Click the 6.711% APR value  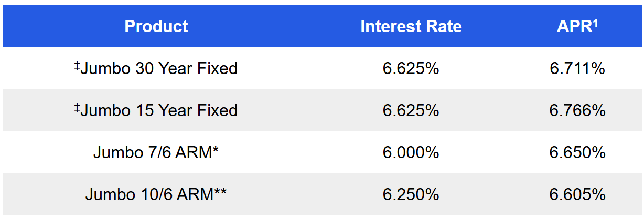tap(577, 68)
